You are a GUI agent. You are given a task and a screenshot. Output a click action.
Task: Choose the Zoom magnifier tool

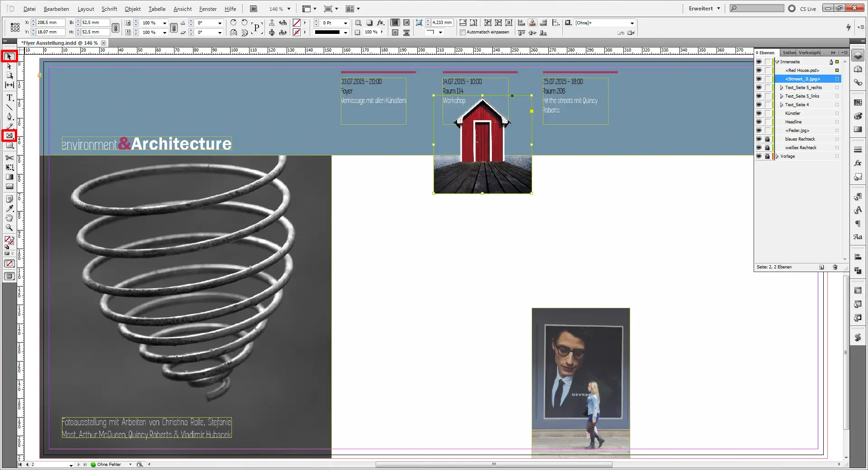click(9, 228)
